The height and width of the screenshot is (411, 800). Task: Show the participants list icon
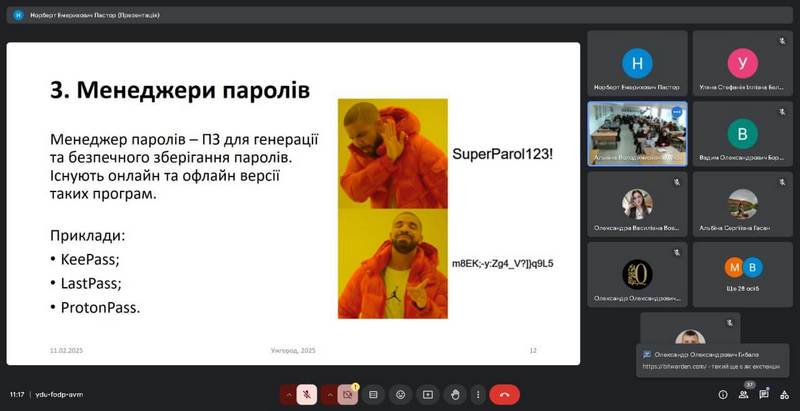point(743,395)
